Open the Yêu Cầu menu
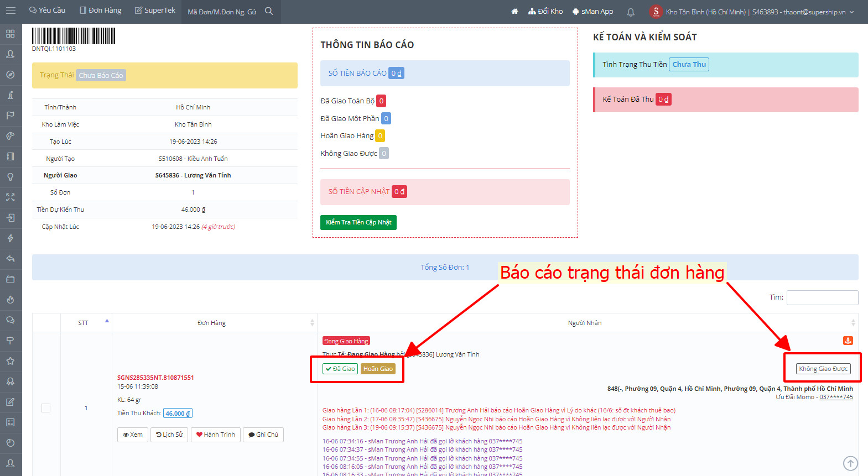The width and height of the screenshot is (868, 476). coord(47,11)
